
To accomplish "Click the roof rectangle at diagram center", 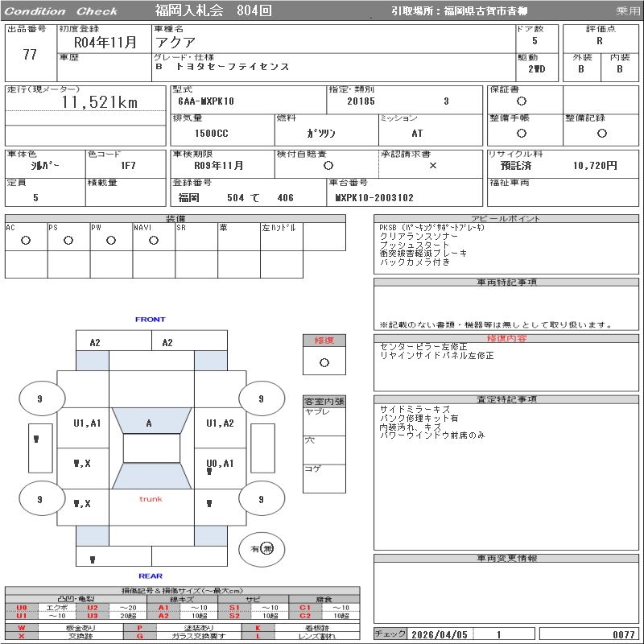I will (151, 448).
